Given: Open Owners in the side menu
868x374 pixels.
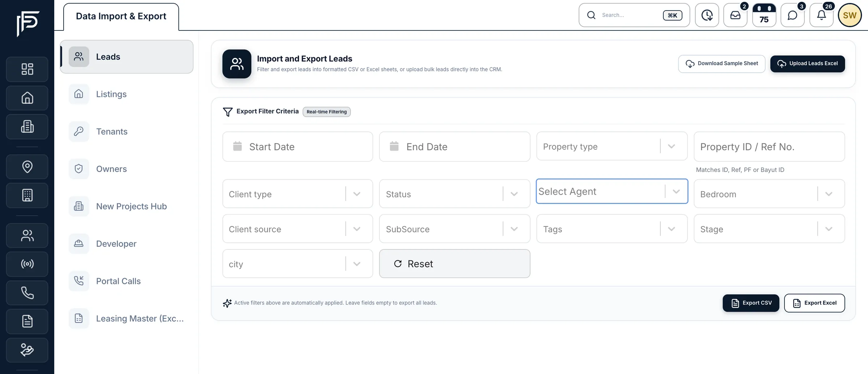Looking at the screenshot, I should [127, 169].
